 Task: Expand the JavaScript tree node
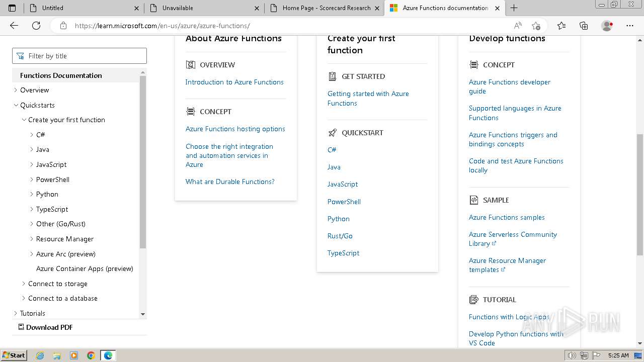32,164
